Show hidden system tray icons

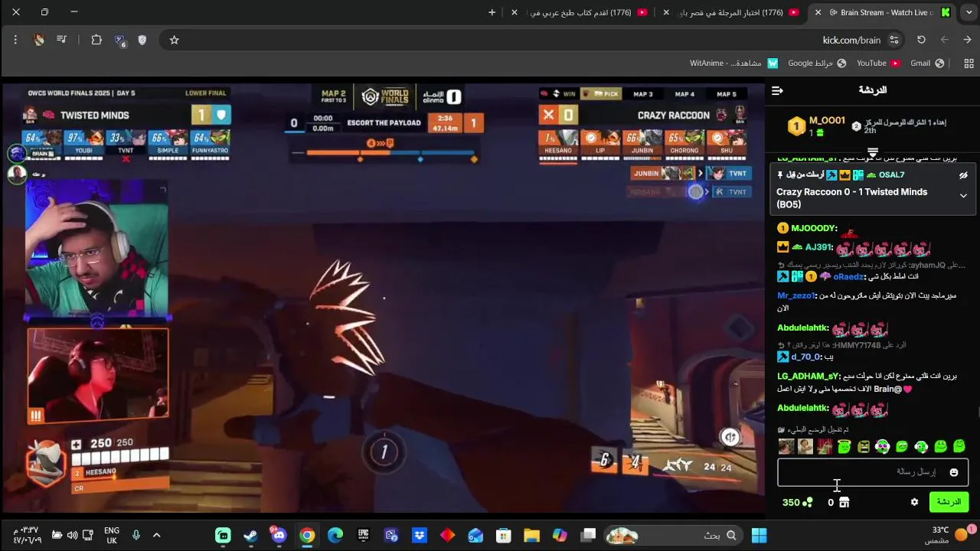(157, 535)
